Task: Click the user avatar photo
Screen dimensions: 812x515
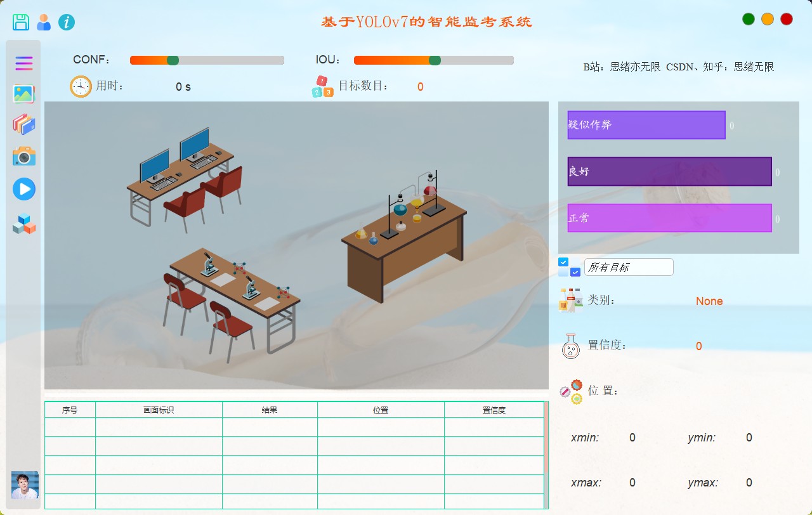Action: click(x=25, y=485)
